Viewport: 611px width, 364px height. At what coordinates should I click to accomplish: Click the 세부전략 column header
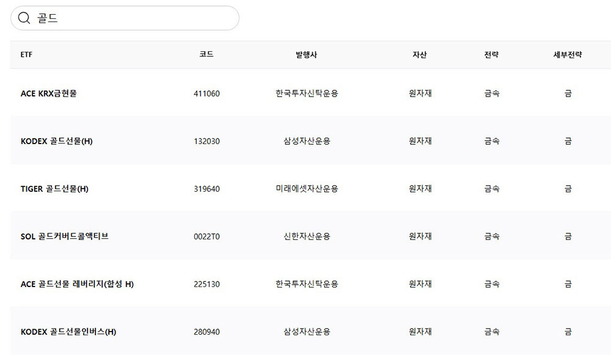coord(568,55)
